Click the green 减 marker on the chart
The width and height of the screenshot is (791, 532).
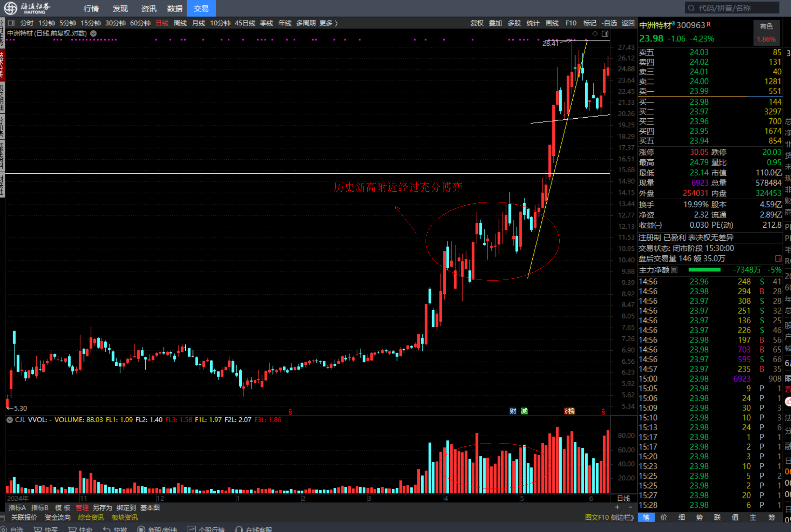[x=524, y=411]
